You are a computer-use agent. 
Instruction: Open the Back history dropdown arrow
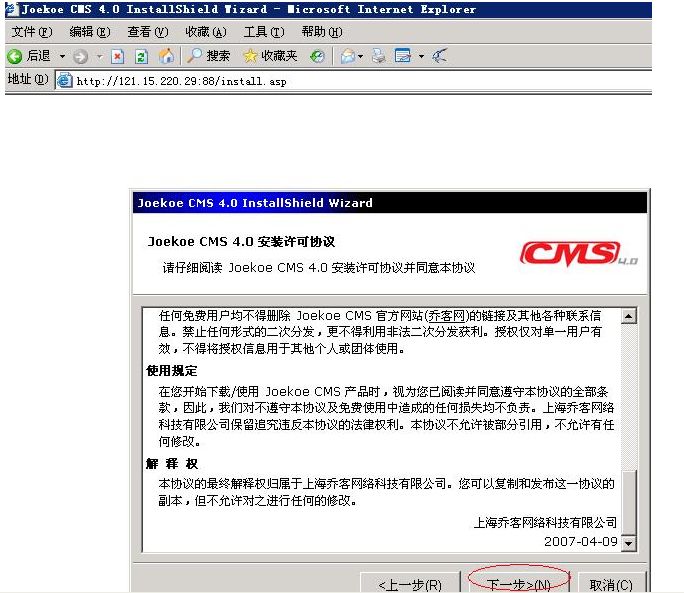click(x=62, y=56)
